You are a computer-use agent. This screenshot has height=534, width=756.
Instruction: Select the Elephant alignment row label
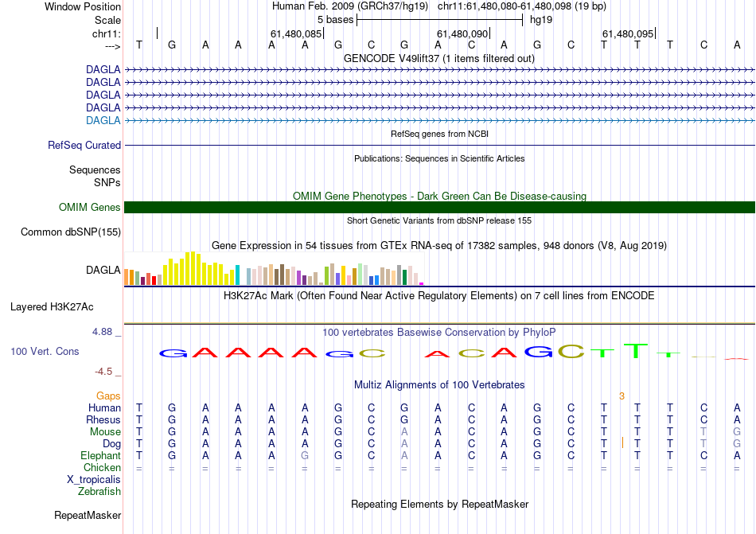(100, 455)
